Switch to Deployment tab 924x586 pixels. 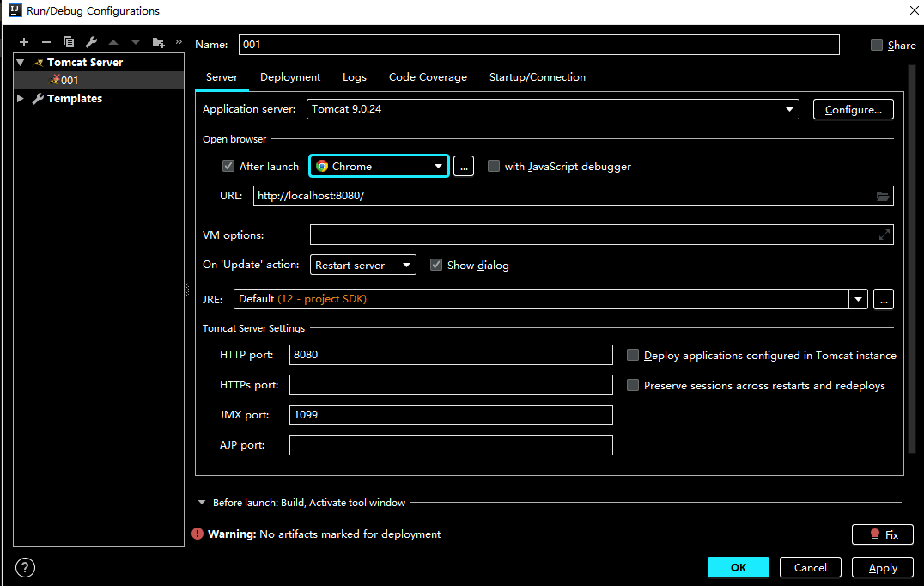coord(290,77)
